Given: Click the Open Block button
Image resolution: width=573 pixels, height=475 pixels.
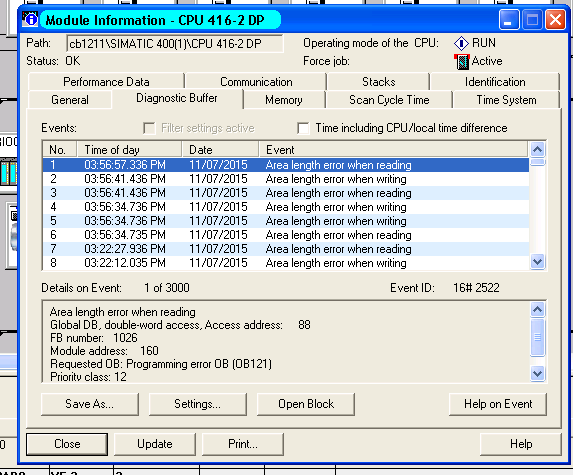Looking at the screenshot, I should click(x=306, y=404).
